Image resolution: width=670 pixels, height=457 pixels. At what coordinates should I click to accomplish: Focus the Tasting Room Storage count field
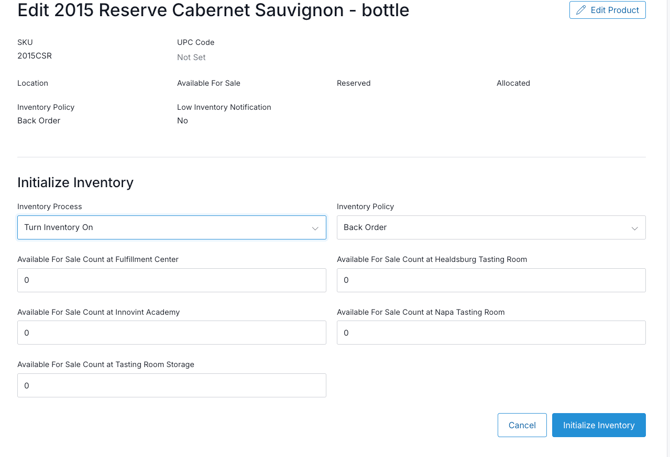[x=171, y=385]
